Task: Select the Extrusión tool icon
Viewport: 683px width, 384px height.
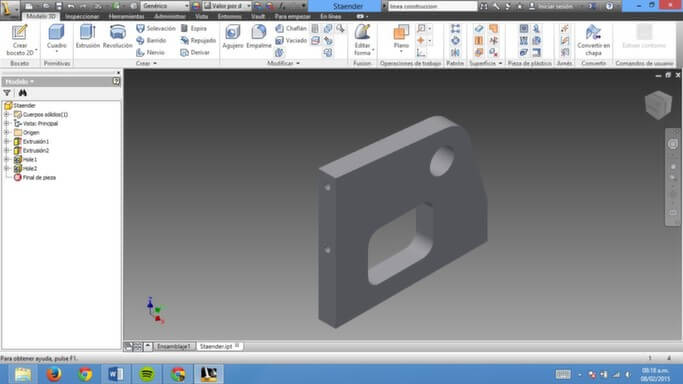Action: tap(88, 33)
